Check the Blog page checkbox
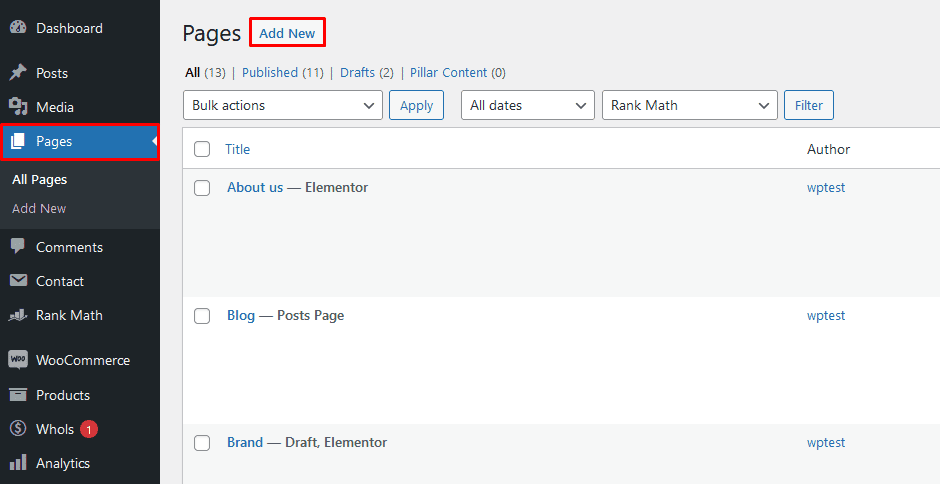The image size is (940, 484). [202, 316]
